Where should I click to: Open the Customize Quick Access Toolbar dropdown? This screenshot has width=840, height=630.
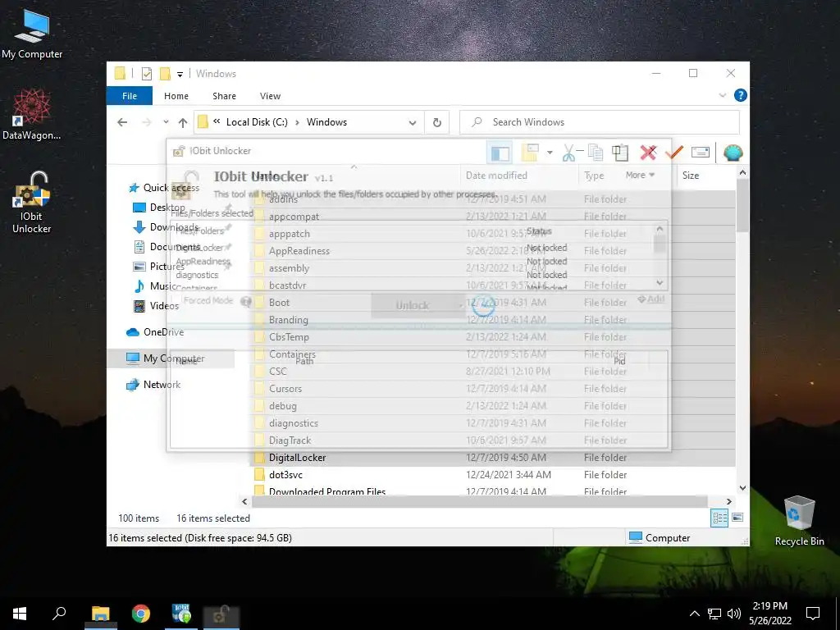point(180,75)
